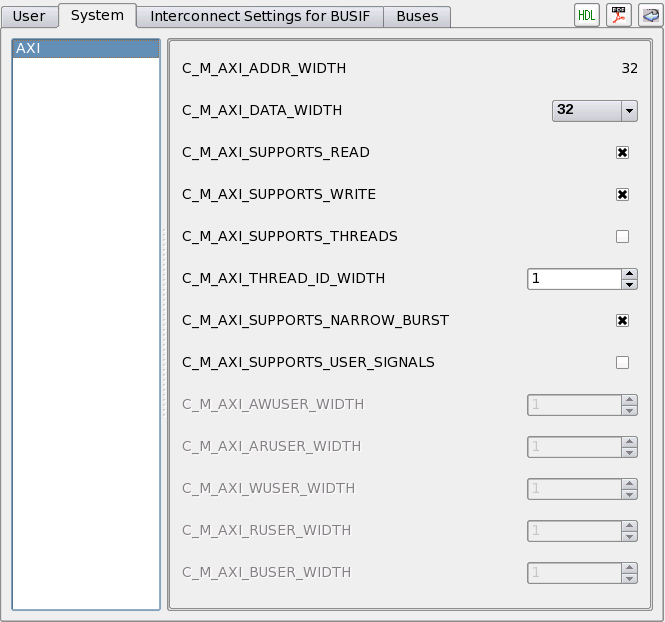Open the HDL view icon
This screenshot has width=665, height=622.
(587, 15)
